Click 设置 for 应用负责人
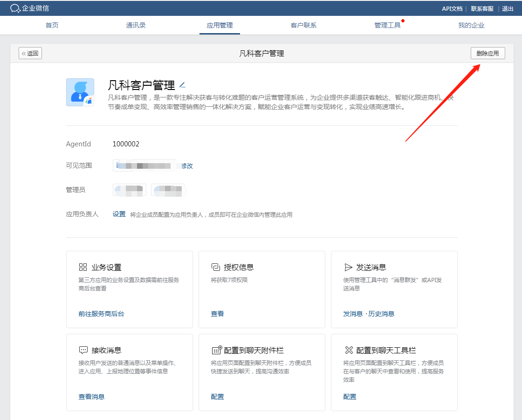 119,214
